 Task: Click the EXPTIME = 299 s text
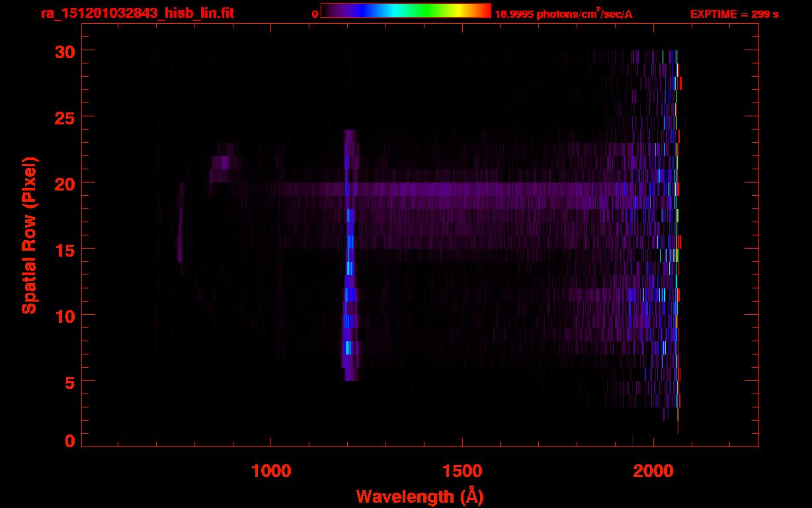tap(734, 14)
